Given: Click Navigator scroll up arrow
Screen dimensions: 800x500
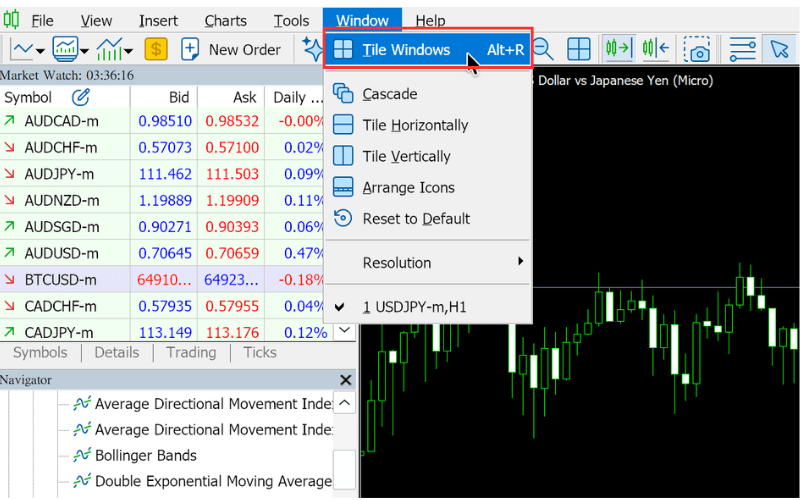Looking at the screenshot, I should [344, 403].
